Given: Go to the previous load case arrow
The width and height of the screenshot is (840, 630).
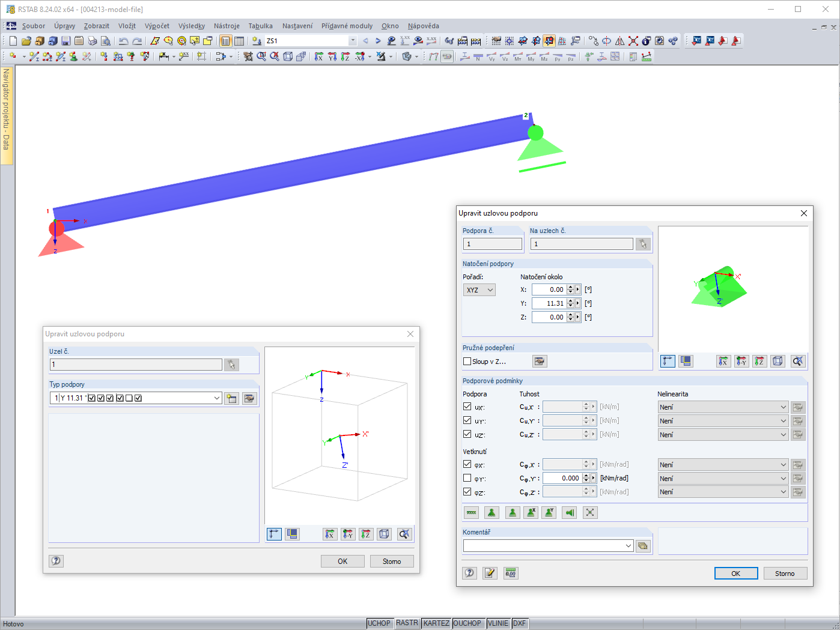Looking at the screenshot, I should [x=365, y=41].
